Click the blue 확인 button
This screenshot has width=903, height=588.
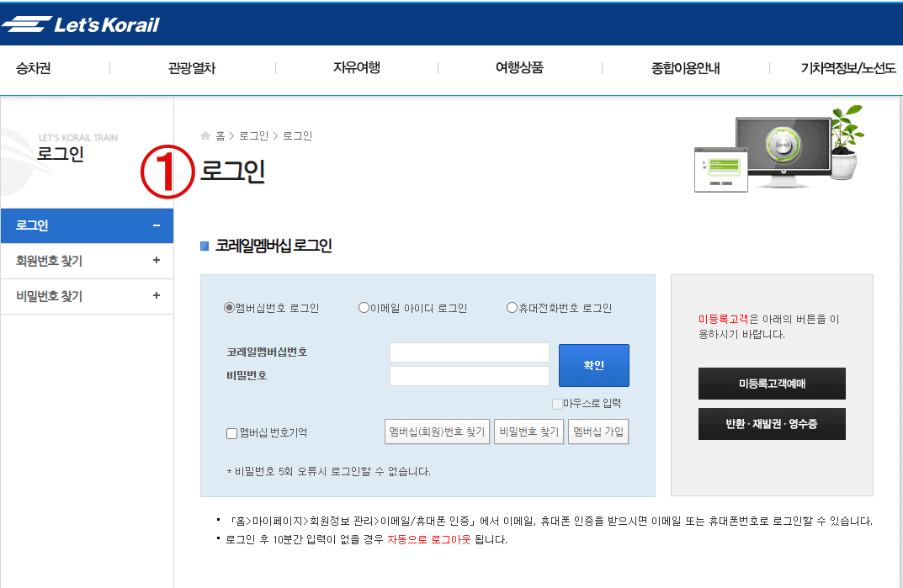point(594,365)
